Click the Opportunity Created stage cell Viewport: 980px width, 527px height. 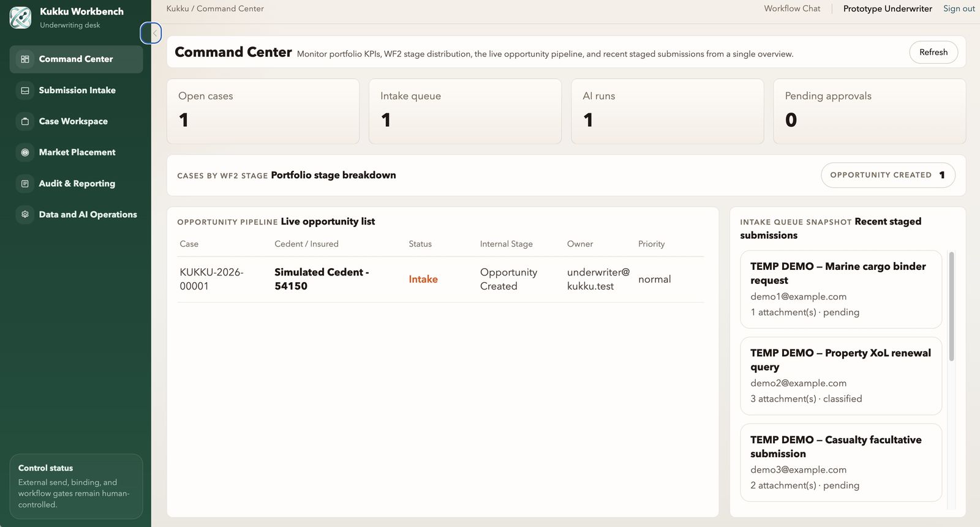pyautogui.click(x=508, y=279)
